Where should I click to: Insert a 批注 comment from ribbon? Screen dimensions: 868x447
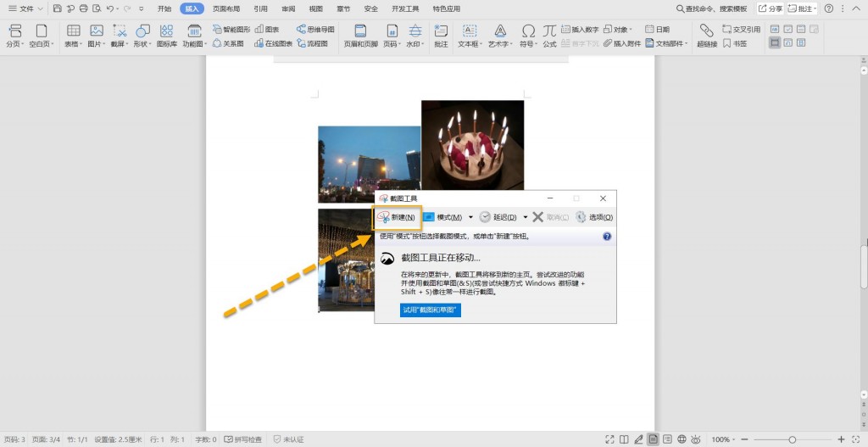[441, 36]
